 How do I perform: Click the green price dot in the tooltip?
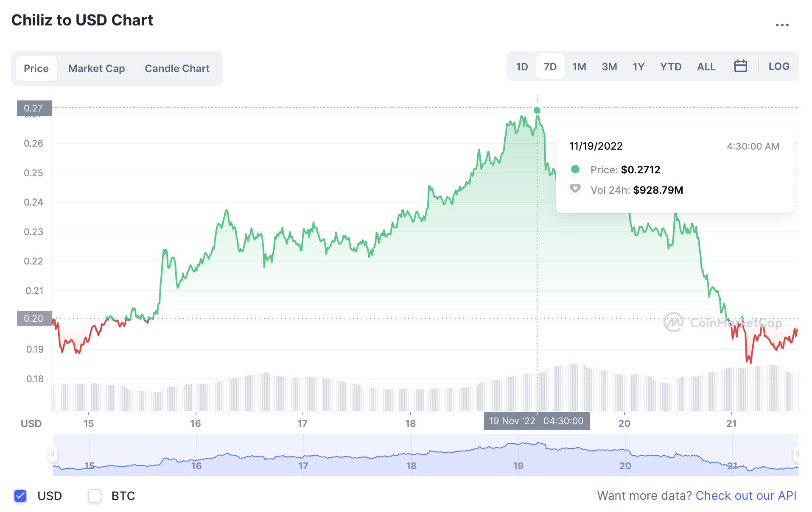576,169
